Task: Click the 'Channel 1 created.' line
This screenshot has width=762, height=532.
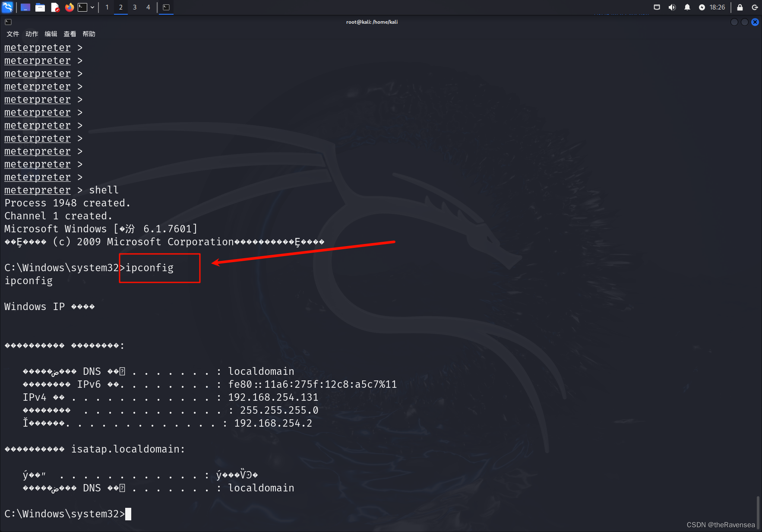Action: pos(58,216)
